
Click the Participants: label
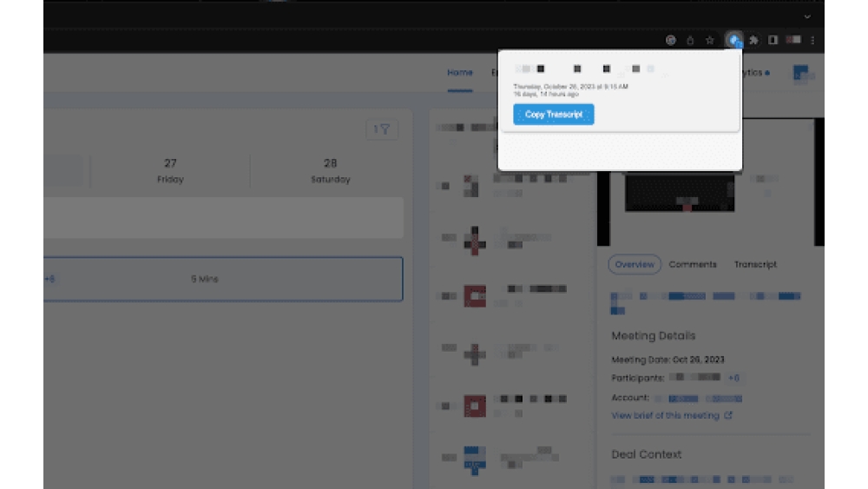638,378
